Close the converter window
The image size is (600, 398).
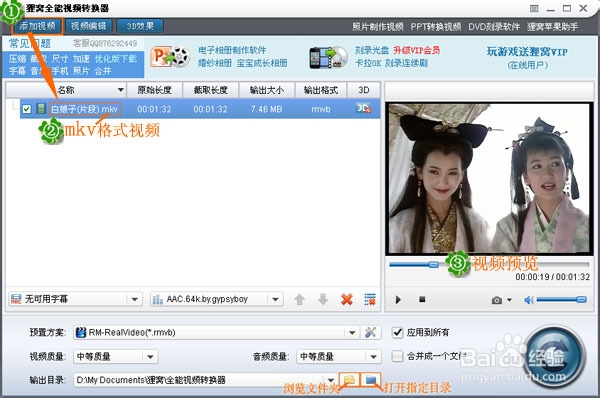tap(583, 8)
